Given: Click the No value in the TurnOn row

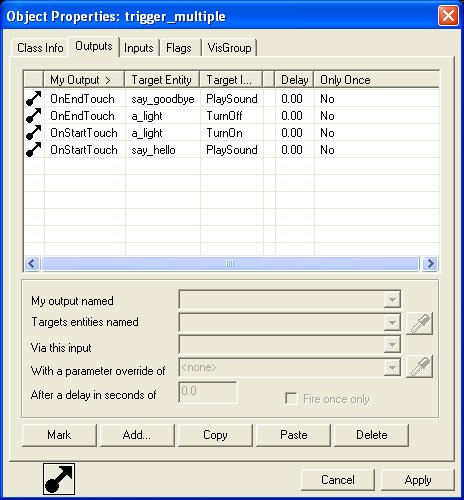Looking at the screenshot, I should point(327,133).
